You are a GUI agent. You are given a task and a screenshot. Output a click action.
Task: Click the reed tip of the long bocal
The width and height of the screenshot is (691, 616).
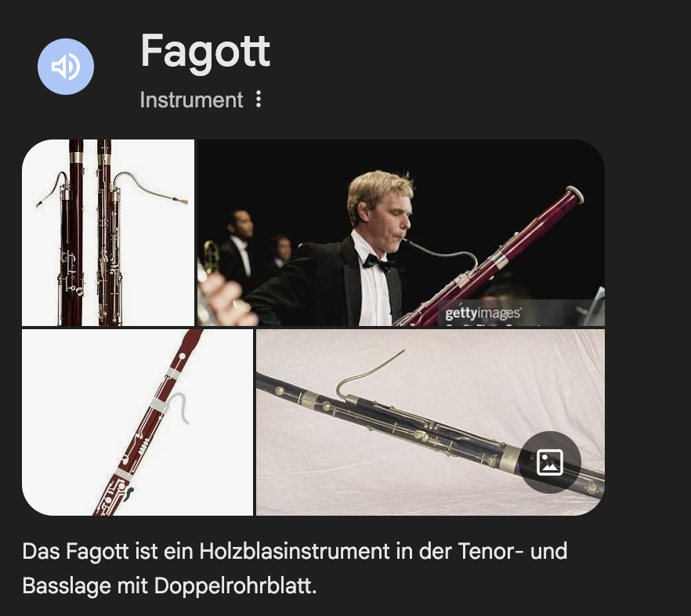click(x=181, y=201)
